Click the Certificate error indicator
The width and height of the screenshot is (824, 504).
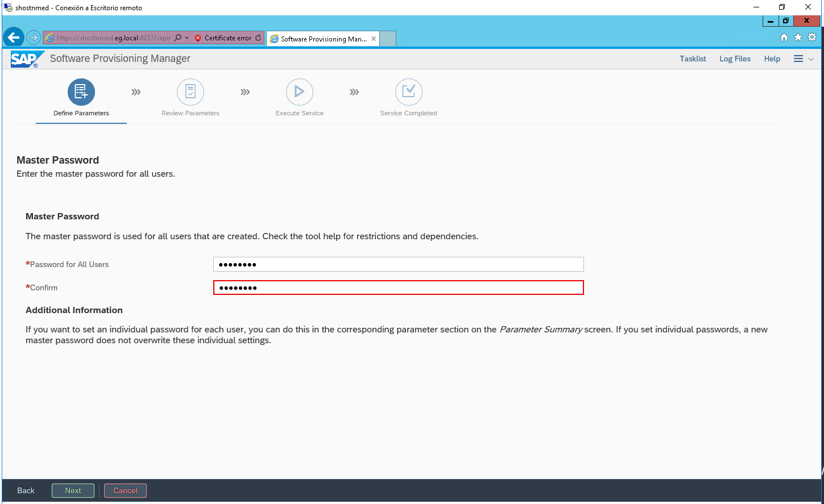223,38
